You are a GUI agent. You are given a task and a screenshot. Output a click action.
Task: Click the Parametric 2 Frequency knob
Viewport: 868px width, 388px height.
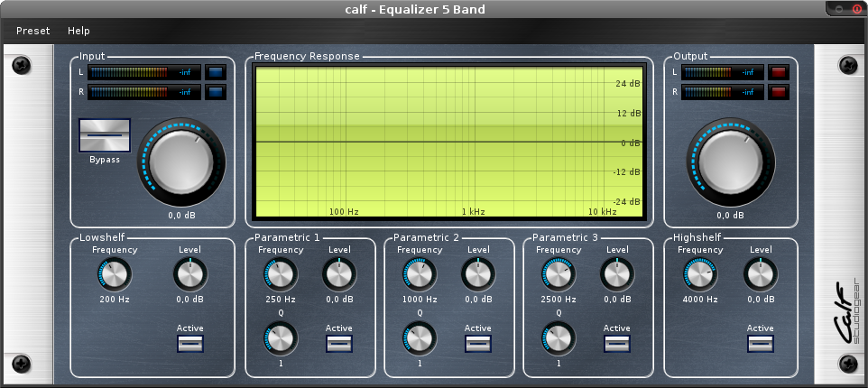tap(420, 274)
